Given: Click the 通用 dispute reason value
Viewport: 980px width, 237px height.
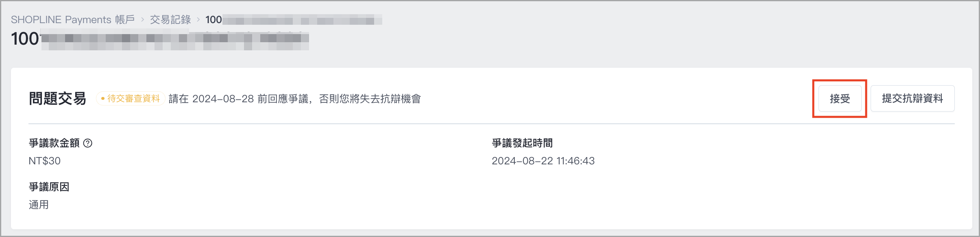Looking at the screenshot, I should [39, 205].
